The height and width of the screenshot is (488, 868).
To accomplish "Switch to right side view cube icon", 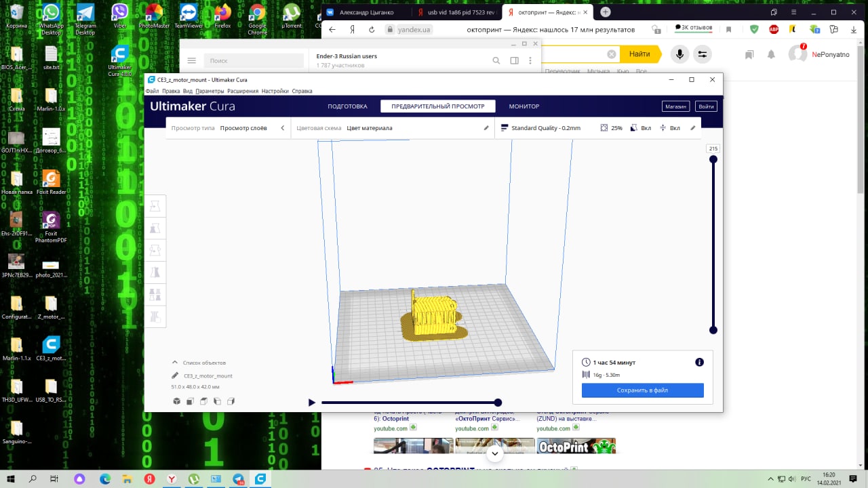I will pos(231,401).
